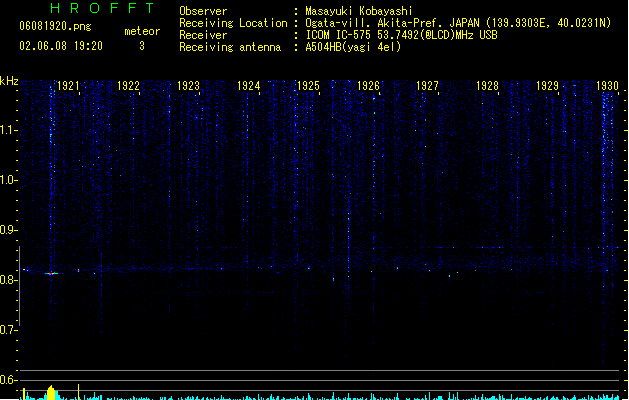Select the filename 06081920.png
This screenshot has width=629, height=400.
click(x=55, y=26)
